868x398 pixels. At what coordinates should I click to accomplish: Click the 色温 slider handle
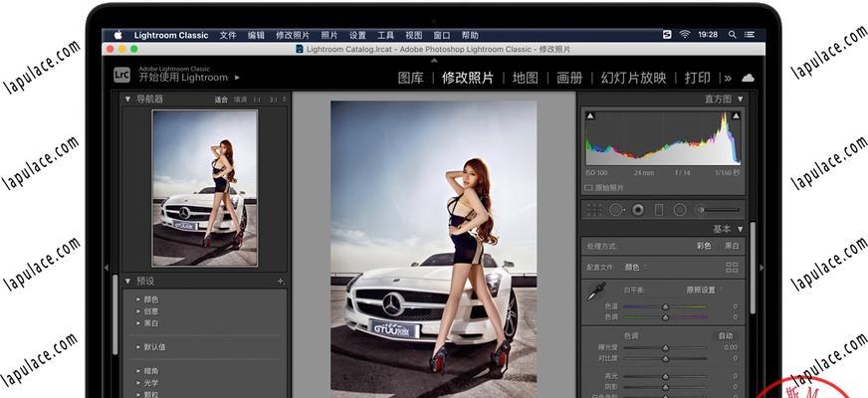coord(665,306)
